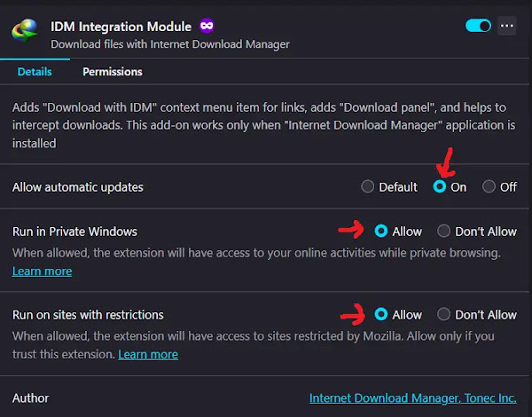The image size is (532, 417).
Task: Click the add-on description paragraph text
Action: 264,125
